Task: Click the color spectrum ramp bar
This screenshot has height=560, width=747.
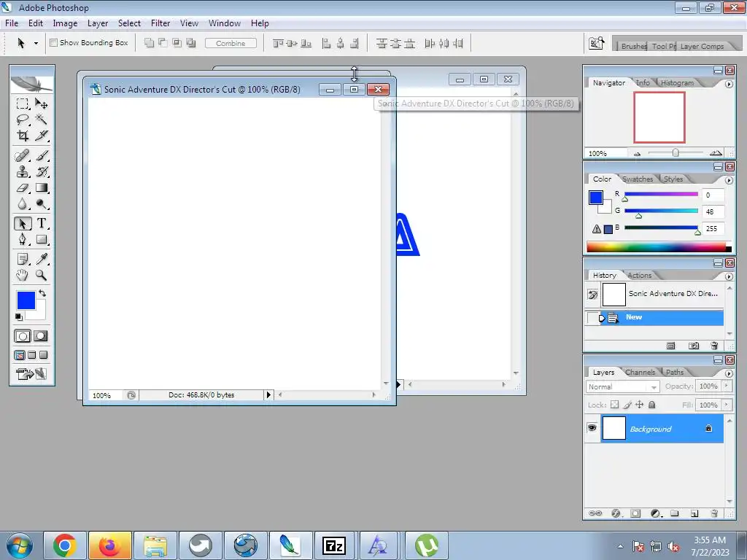Action: pyautogui.click(x=659, y=246)
